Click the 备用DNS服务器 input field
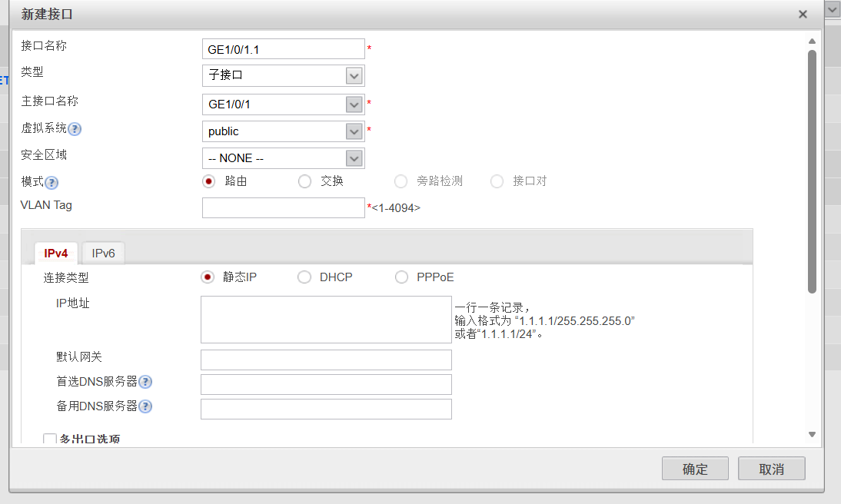The width and height of the screenshot is (841, 504). 326,409
